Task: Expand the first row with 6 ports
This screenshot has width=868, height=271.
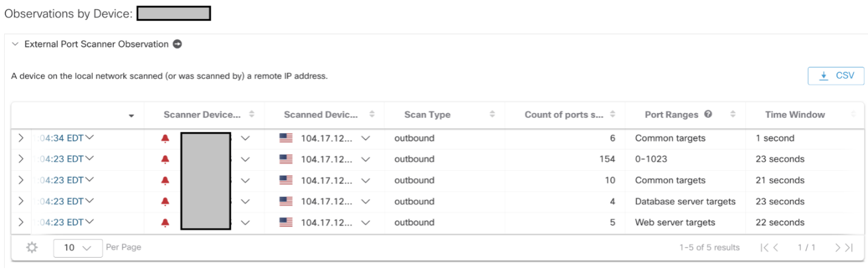Action: click(21, 139)
